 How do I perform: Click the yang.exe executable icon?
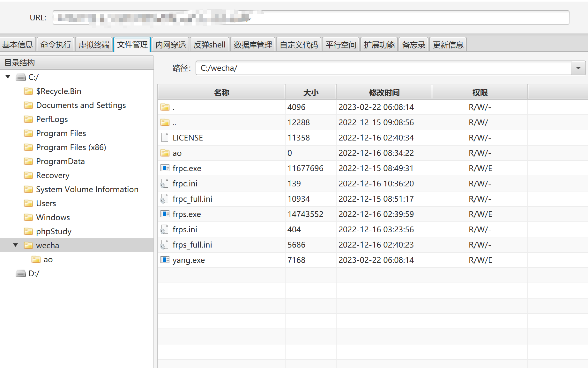165,260
